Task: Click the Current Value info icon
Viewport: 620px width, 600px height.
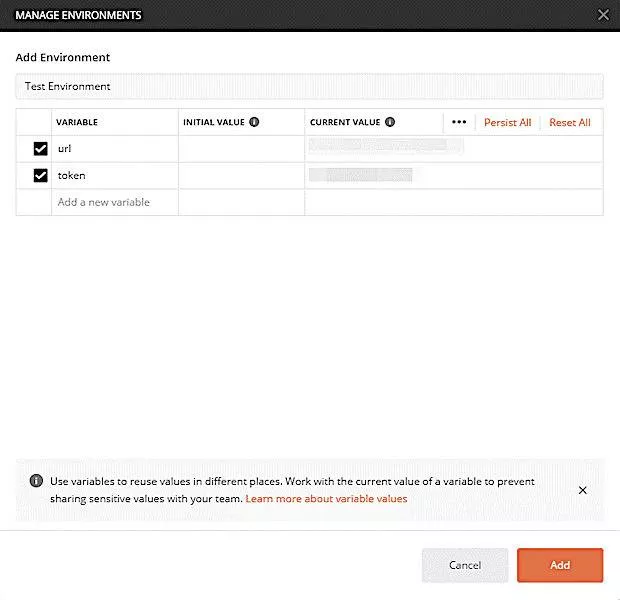Action: [x=390, y=122]
